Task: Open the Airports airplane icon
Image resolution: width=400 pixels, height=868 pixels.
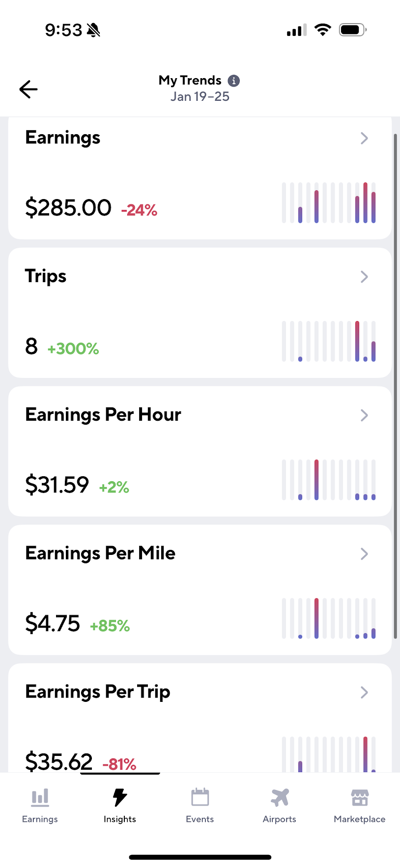Action: (x=280, y=797)
